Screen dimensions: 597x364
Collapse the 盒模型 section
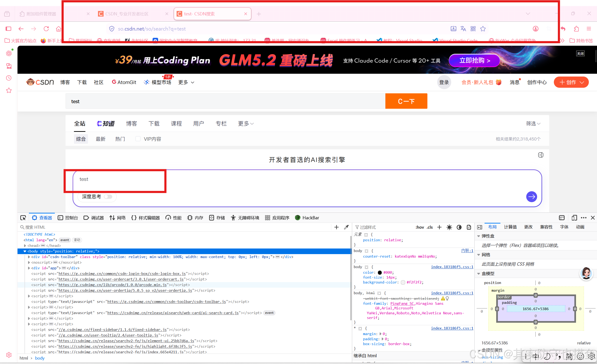point(478,273)
